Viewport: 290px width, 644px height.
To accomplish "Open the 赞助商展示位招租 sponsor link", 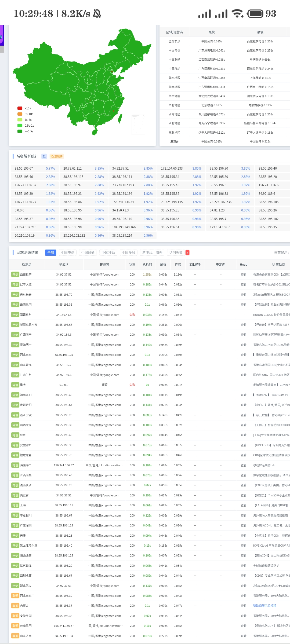I will (x=264, y=606).
